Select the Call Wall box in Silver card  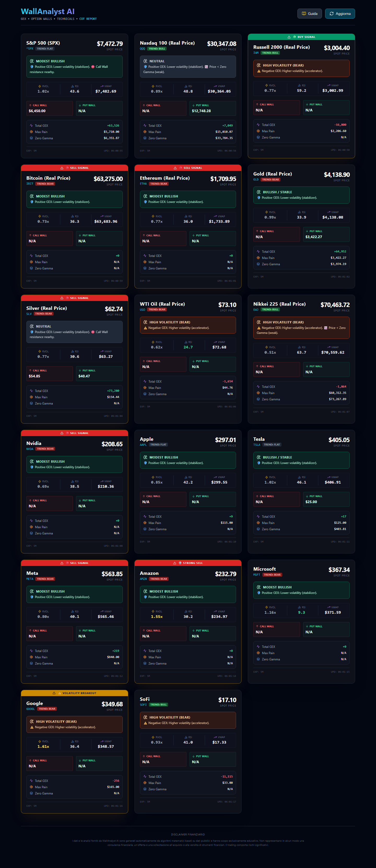[50, 373]
